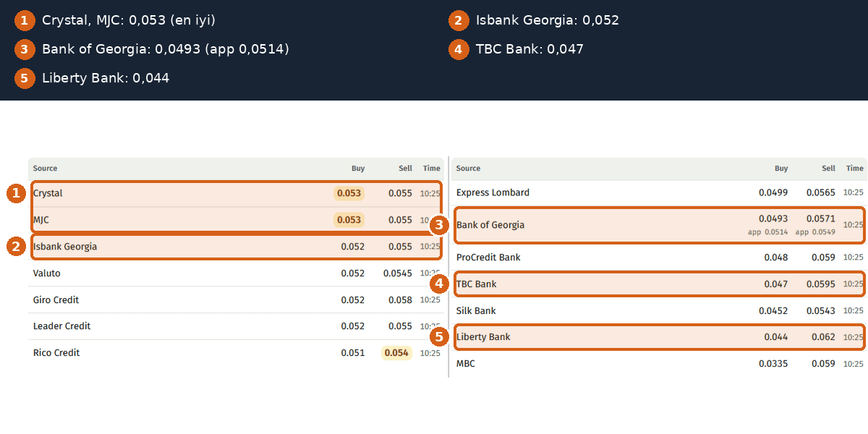Screen dimensions: 868x434
Task: Select the Express Lombard source name
Action: point(493,192)
